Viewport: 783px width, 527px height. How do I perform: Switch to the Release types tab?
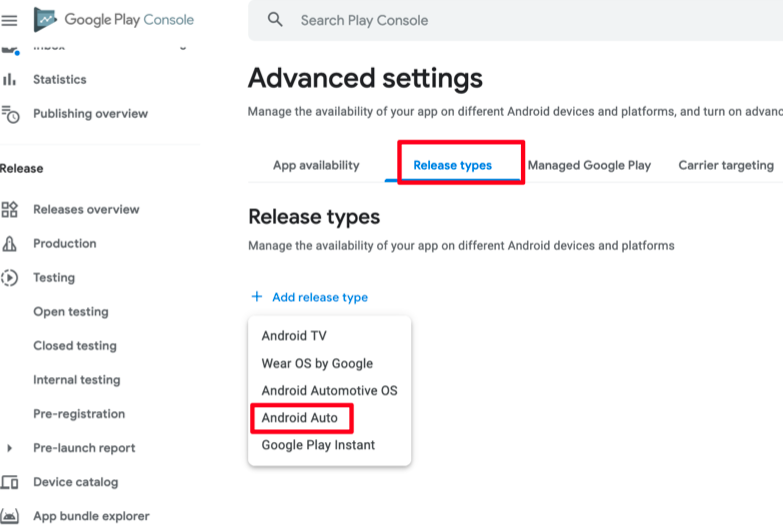(452, 165)
